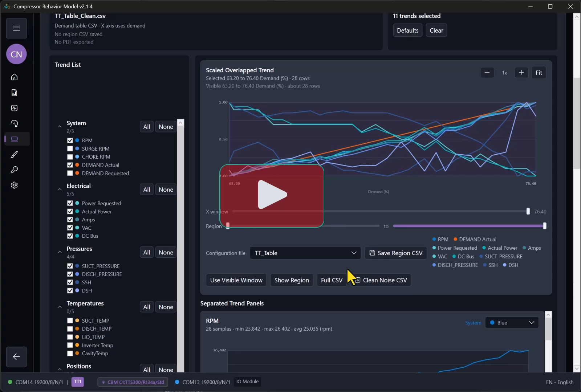Open the key sidebar icon
Screen dimensions: 581x392
[x=14, y=170]
